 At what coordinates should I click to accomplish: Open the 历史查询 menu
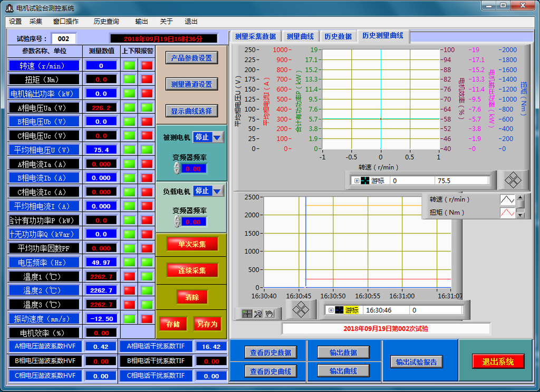pyautogui.click(x=106, y=22)
